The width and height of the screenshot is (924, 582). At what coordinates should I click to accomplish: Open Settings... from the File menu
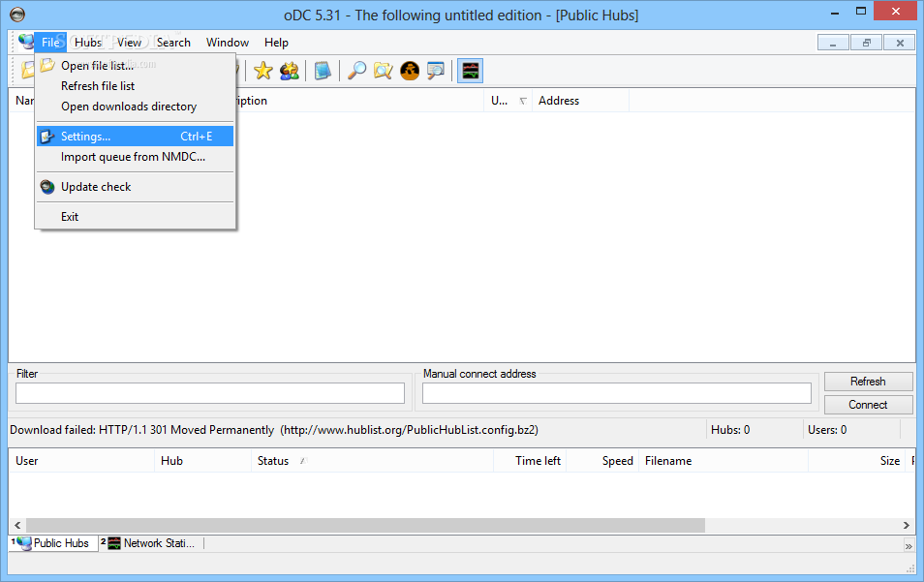136,137
